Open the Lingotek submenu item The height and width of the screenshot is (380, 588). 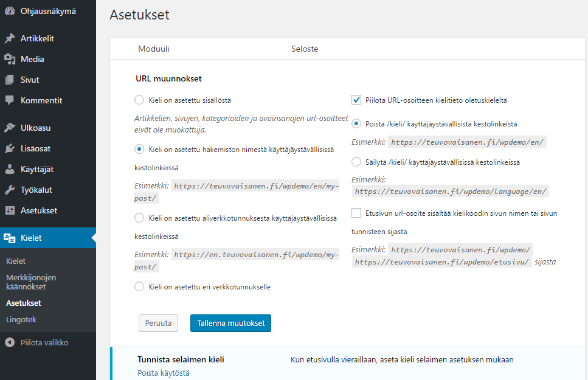(21, 320)
